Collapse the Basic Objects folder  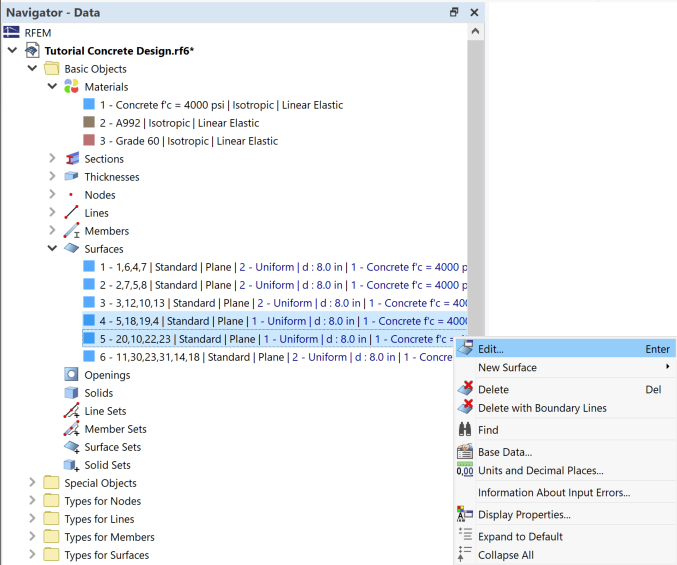(x=32, y=68)
